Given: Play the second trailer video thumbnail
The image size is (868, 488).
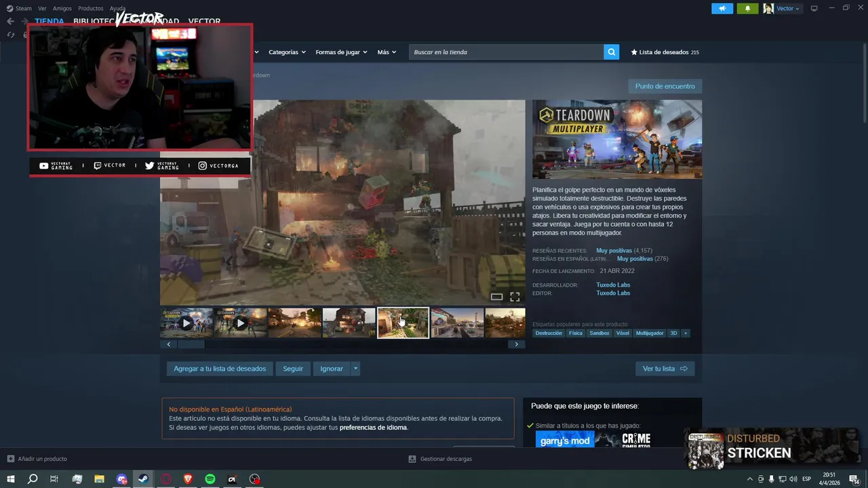Looking at the screenshot, I should [241, 323].
